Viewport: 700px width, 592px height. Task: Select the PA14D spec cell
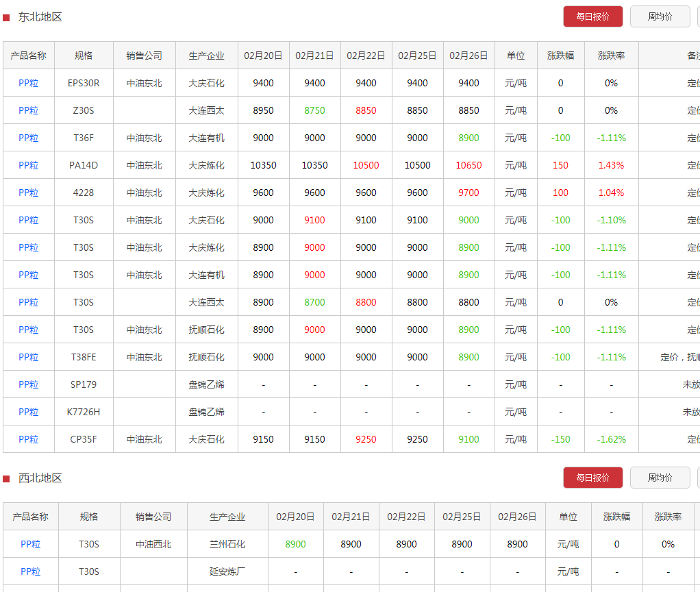(x=84, y=165)
